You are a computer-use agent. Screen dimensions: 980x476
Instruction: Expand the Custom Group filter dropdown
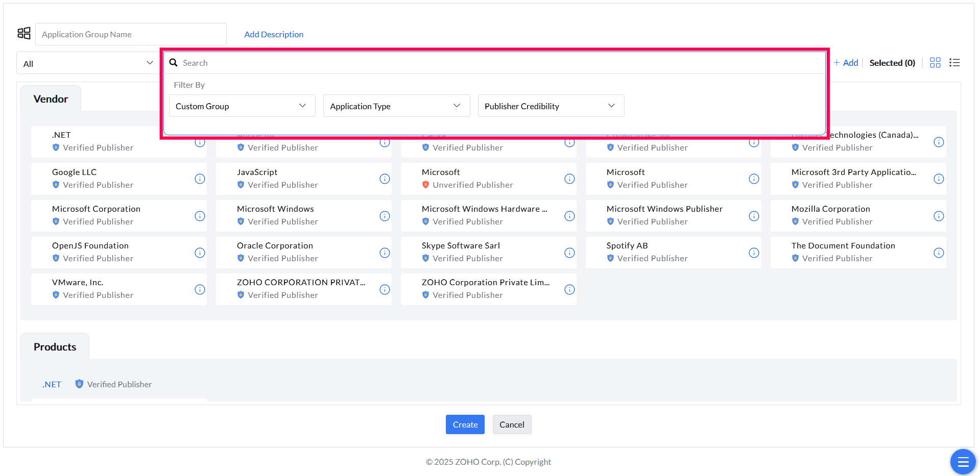[x=242, y=106]
